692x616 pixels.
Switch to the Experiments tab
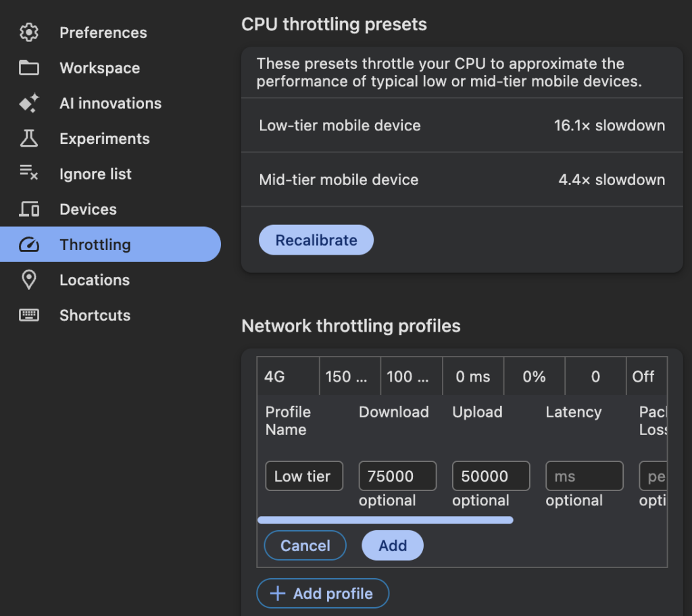(104, 138)
